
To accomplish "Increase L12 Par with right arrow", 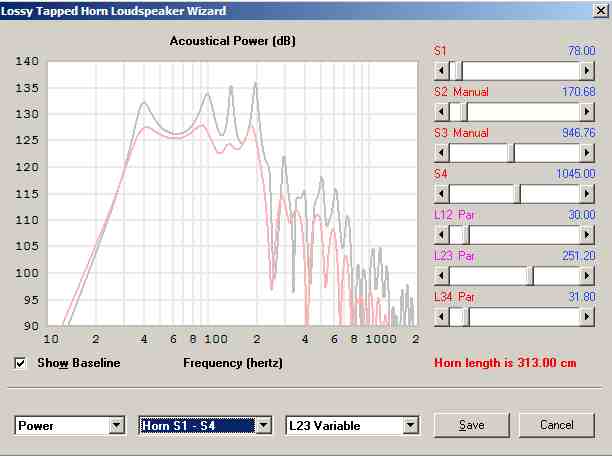I will click(x=586, y=235).
